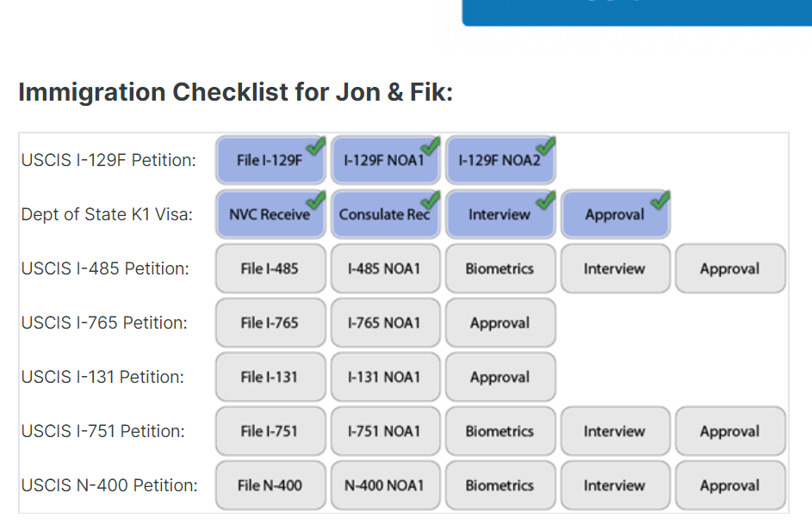Click green checkmark on Consulate Rec
The image size is (812, 530).
[x=431, y=200]
